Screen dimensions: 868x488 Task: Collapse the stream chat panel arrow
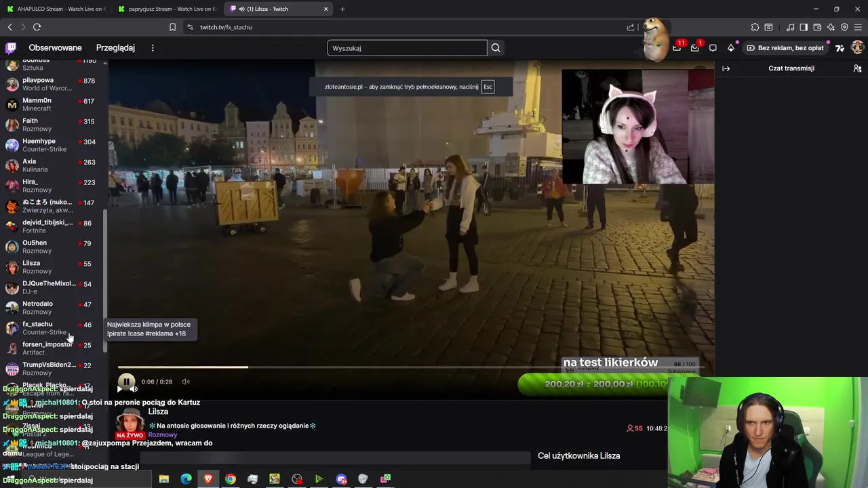[726, 68]
